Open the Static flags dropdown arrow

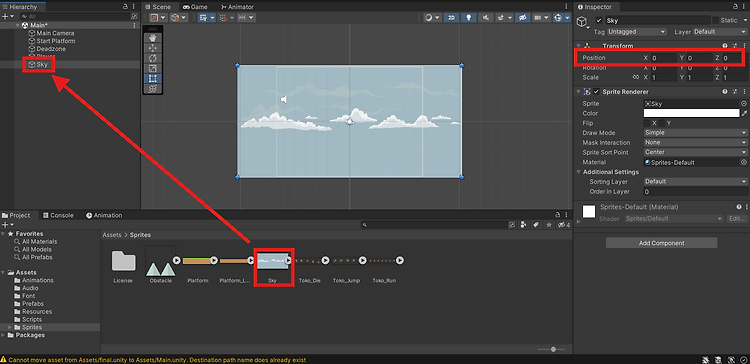coord(744,21)
